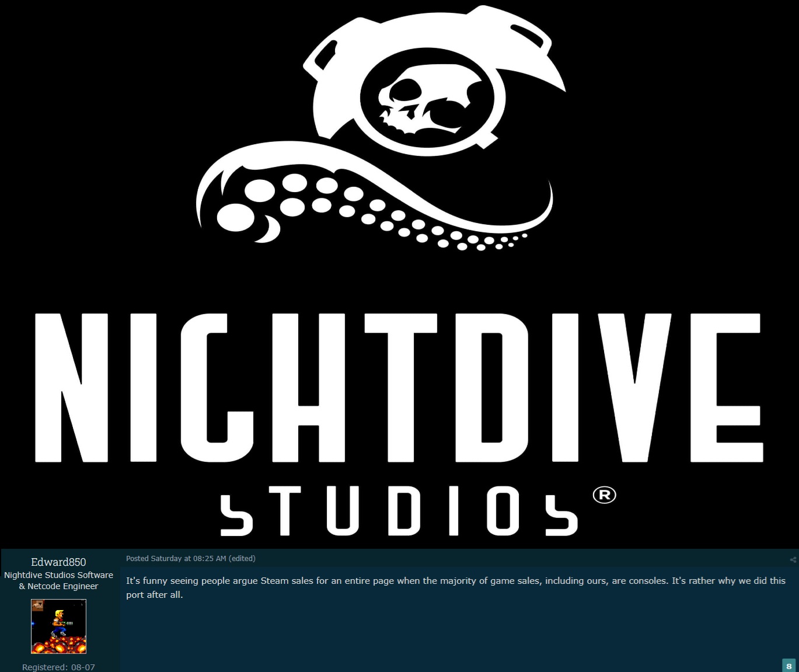Screen dimensions: 799x672
Task: Click the post text about Steam sales
Action: [456, 587]
